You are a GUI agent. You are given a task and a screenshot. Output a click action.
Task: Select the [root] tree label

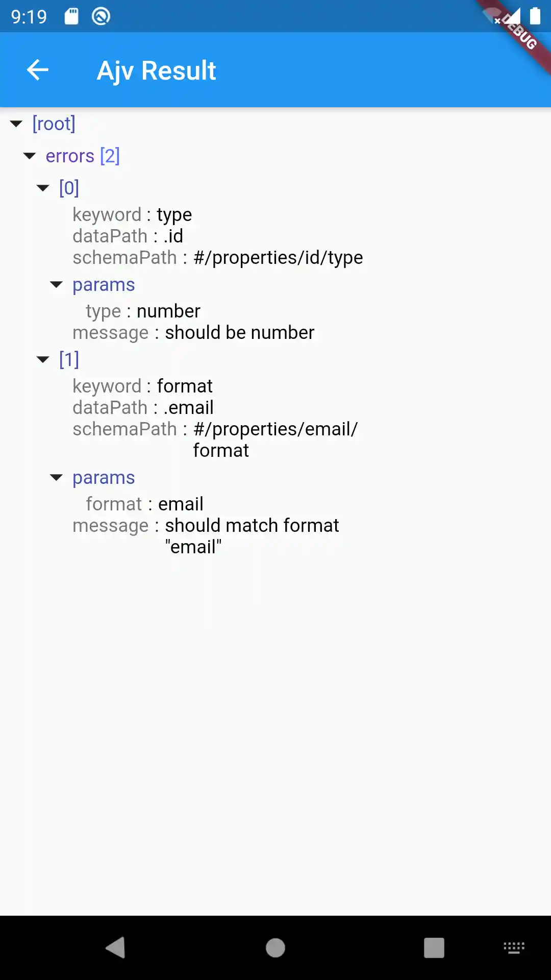click(54, 124)
